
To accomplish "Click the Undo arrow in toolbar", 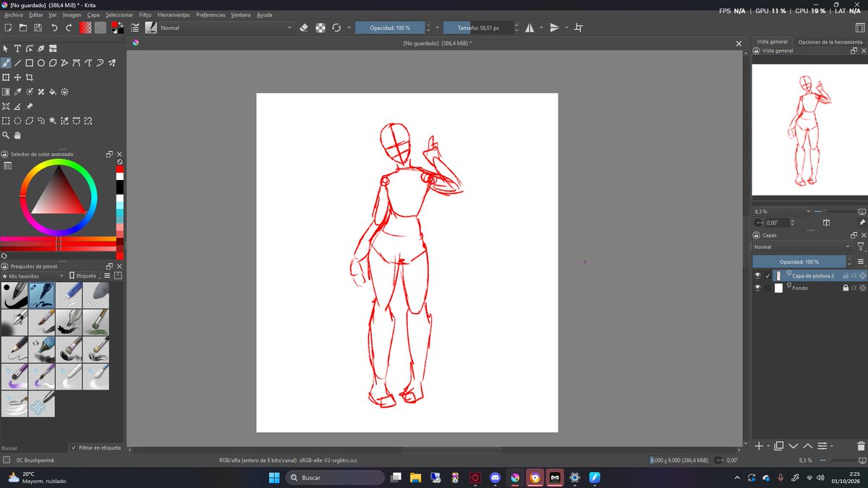I will pyautogui.click(x=54, y=27).
